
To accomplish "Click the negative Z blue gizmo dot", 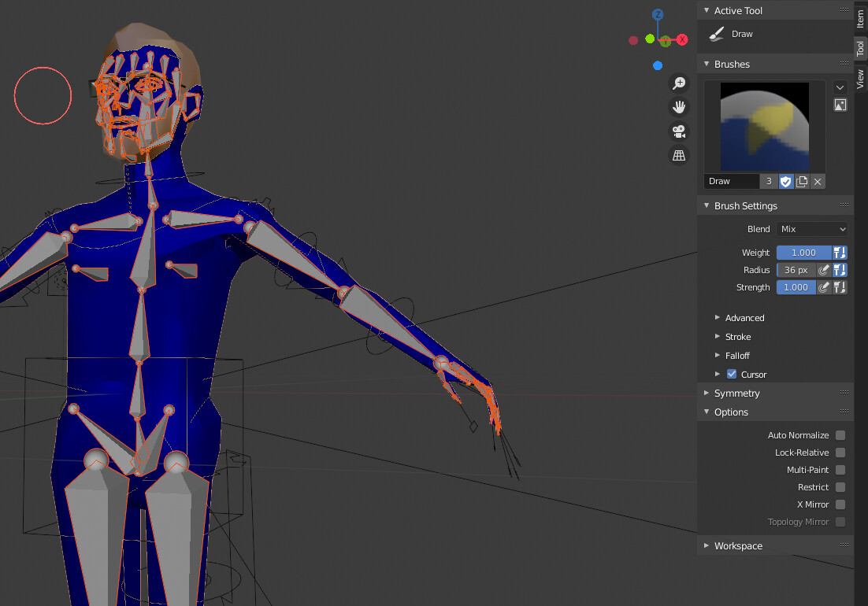I will point(658,66).
